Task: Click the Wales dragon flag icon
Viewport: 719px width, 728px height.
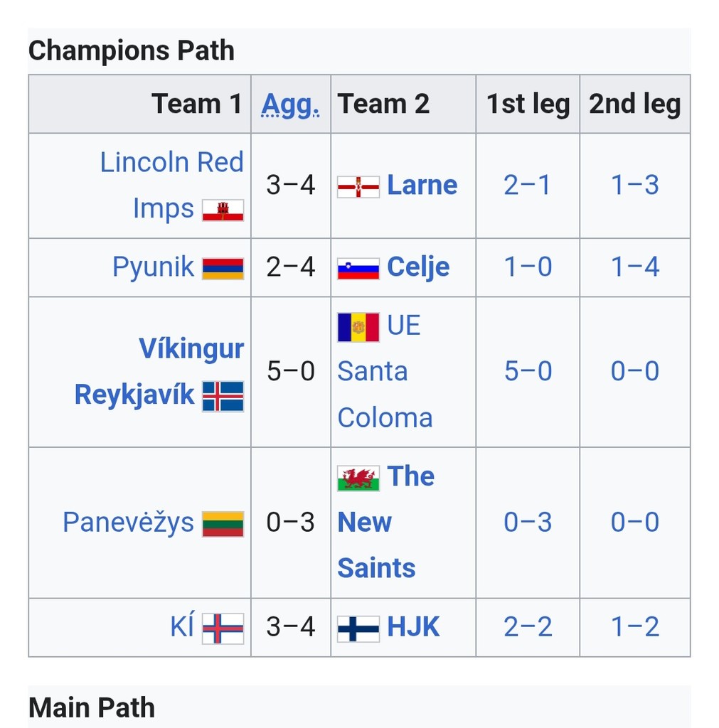Action: click(358, 478)
